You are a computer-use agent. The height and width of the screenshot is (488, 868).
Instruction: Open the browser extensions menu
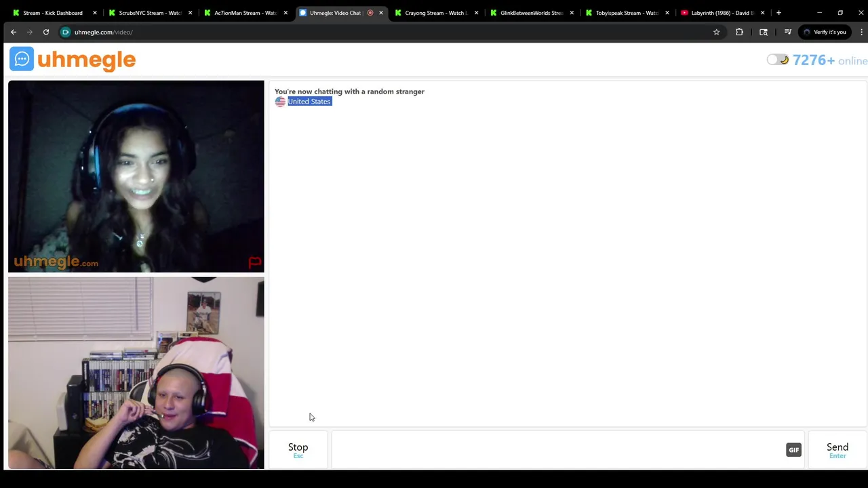click(739, 32)
